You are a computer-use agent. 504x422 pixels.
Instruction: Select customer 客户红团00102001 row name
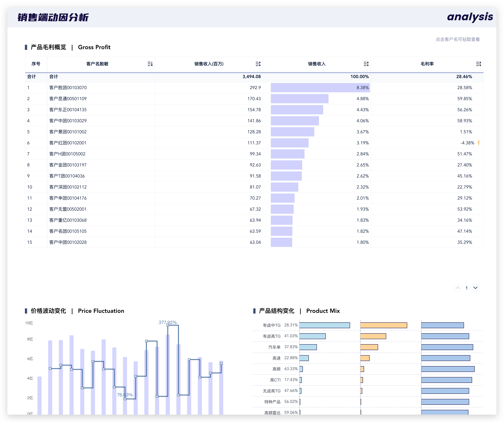(68, 143)
